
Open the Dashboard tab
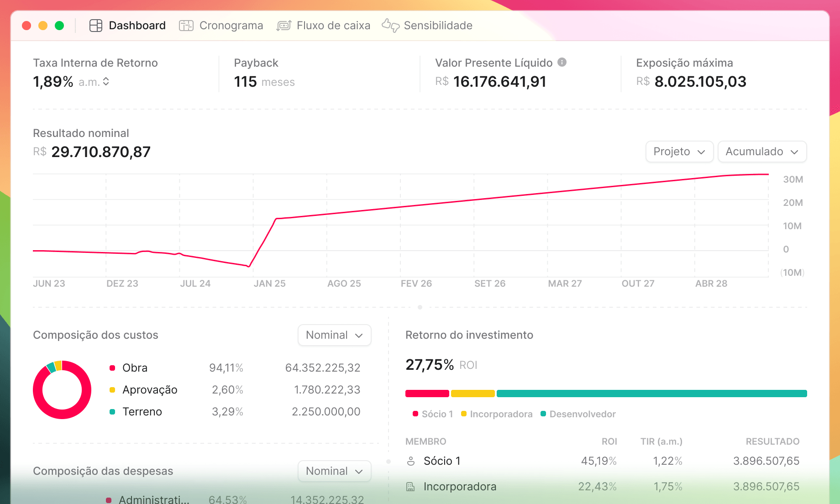click(128, 26)
